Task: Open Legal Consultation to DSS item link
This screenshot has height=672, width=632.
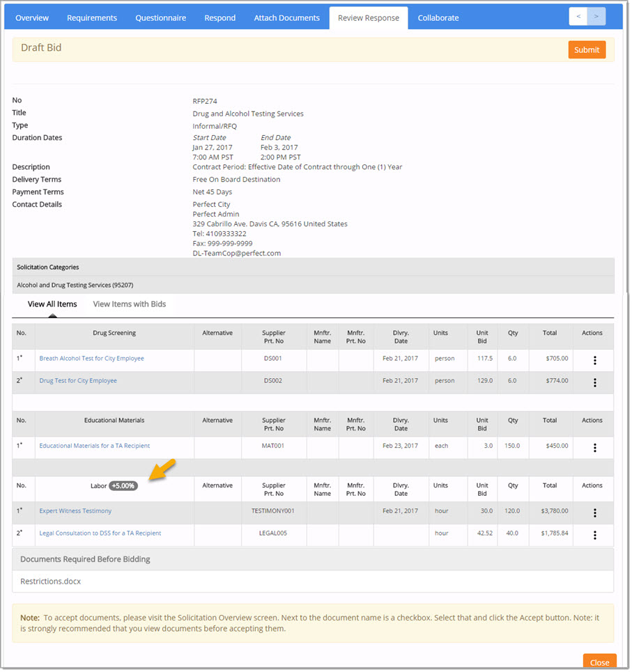Action: pyautogui.click(x=100, y=533)
